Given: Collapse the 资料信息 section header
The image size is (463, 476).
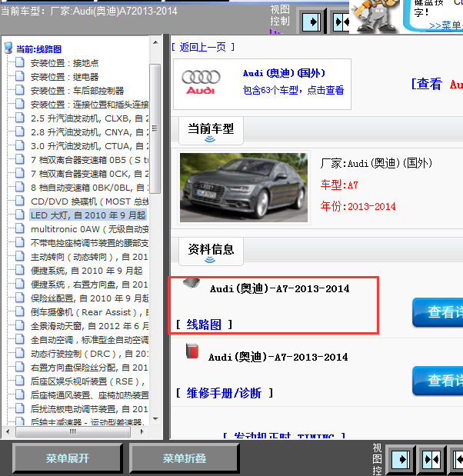Looking at the screenshot, I should click(211, 251).
